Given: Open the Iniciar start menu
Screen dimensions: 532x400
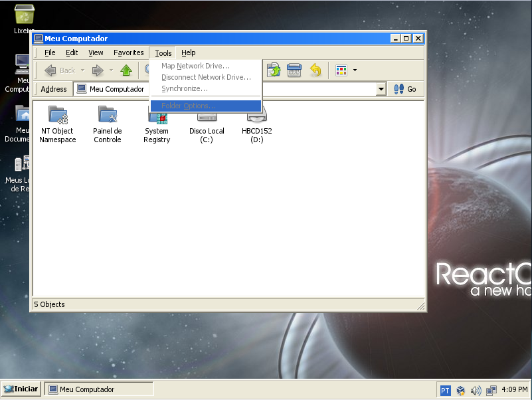Looking at the screenshot, I should 21,389.
